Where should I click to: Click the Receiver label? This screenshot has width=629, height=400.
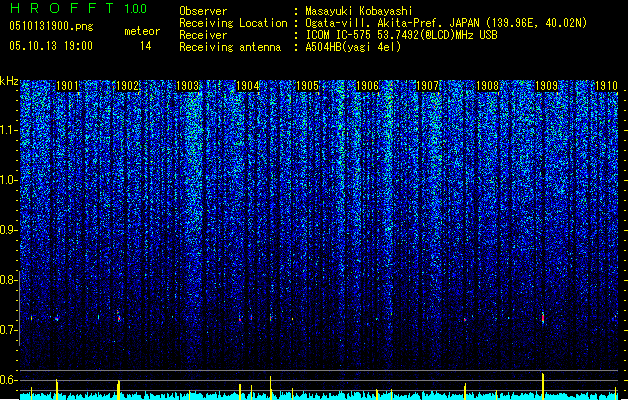click(x=203, y=35)
